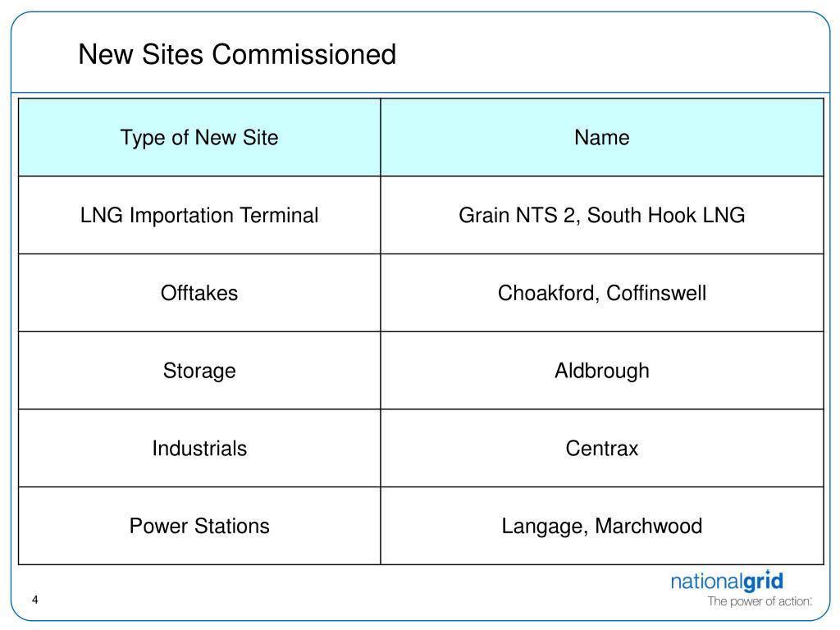Click The power of action tagline

tap(759, 601)
